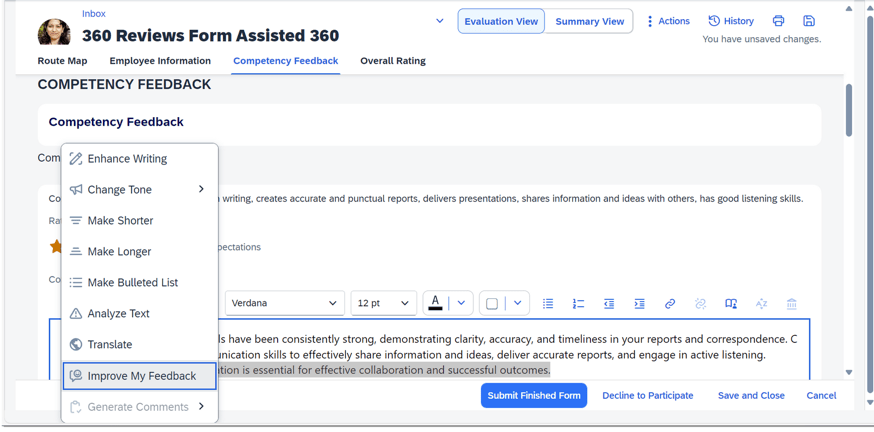Image resolution: width=874 pixels, height=432 pixels.
Task: Switch to Summary View
Action: (x=589, y=21)
